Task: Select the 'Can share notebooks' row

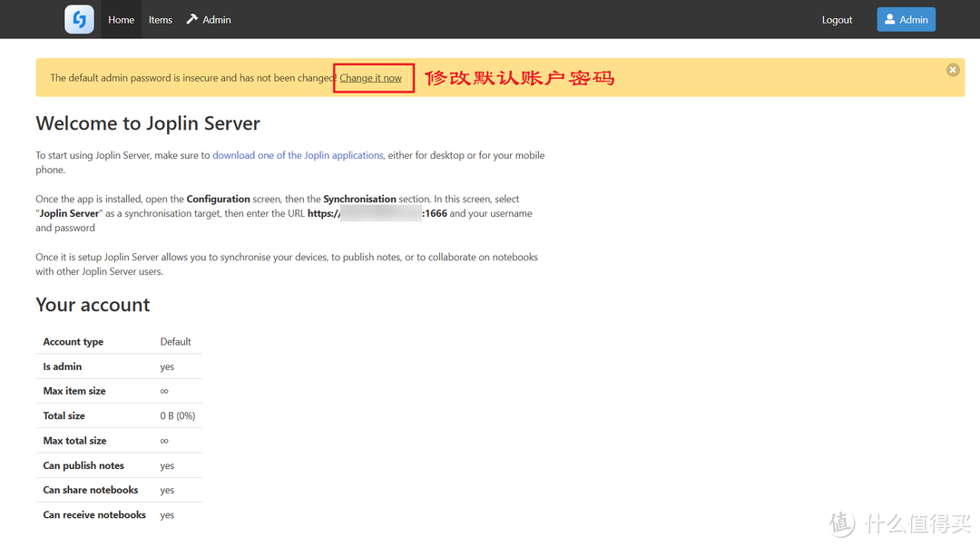Action: (118, 490)
